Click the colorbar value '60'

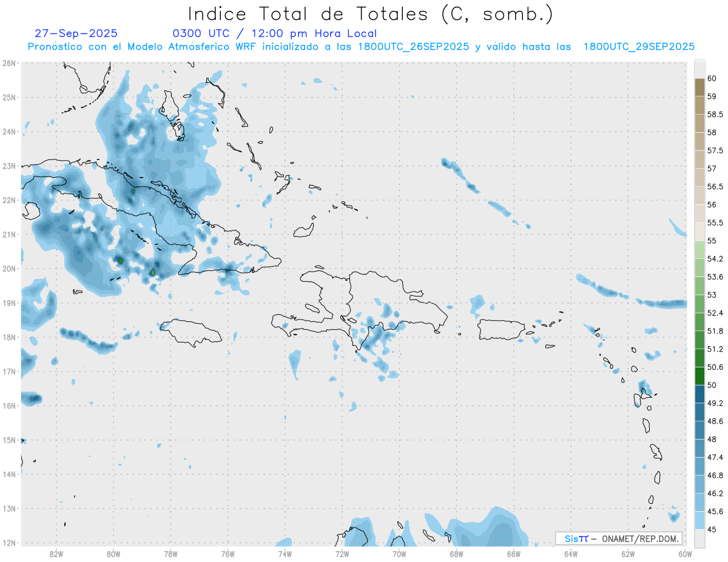click(x=712, y=78)
